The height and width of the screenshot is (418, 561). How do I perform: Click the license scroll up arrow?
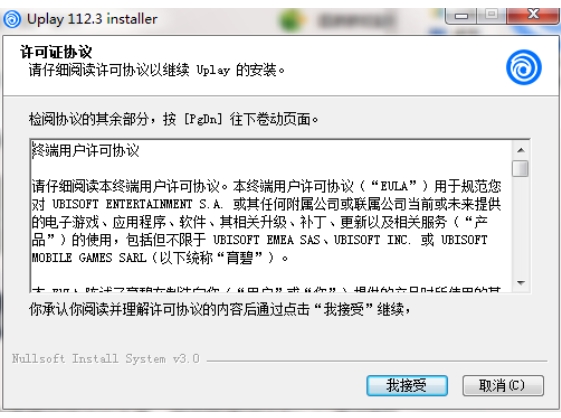click(x=521, y=150)
